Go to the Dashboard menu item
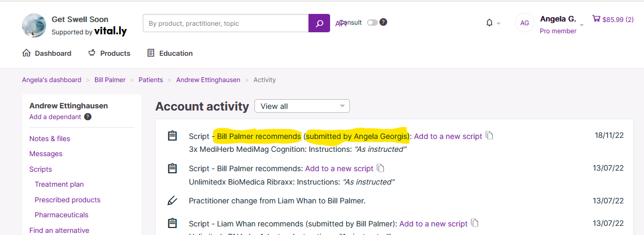644x235 pixels. click(x=47, y=53)
